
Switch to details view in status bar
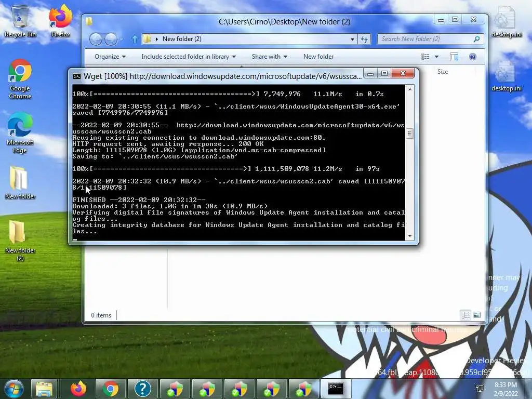pos(466,315)
